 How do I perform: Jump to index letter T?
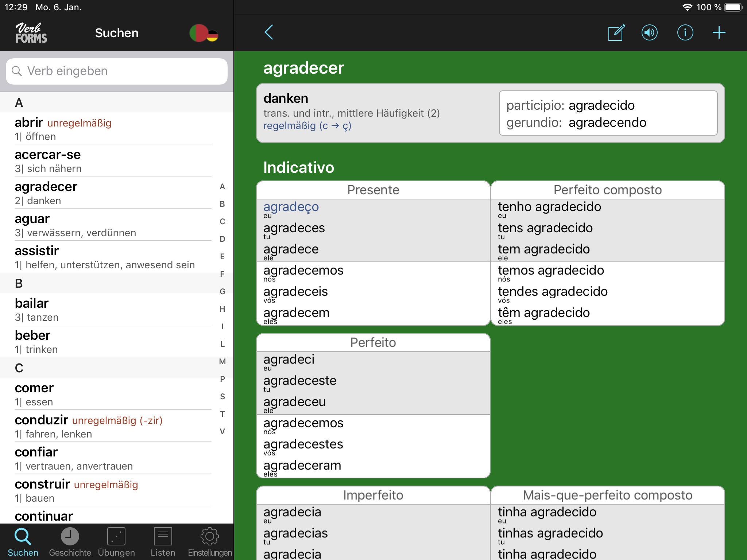pos(222,414)
